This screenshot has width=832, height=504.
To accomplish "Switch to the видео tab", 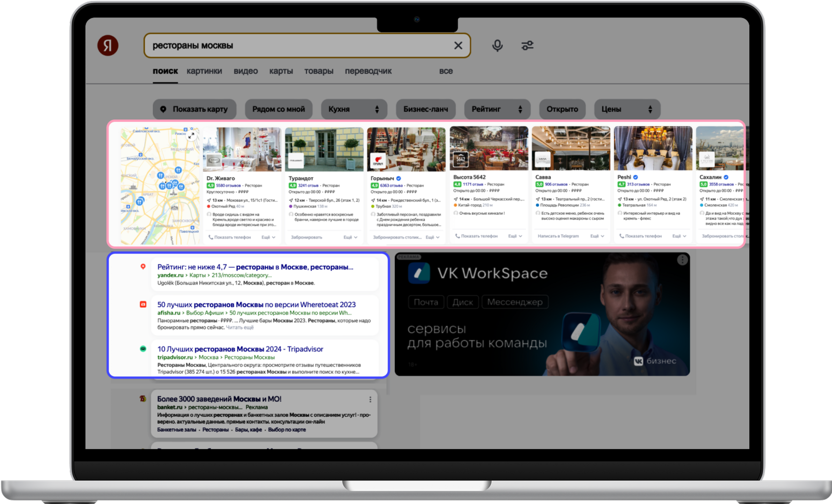I will (x=246, y=71).
